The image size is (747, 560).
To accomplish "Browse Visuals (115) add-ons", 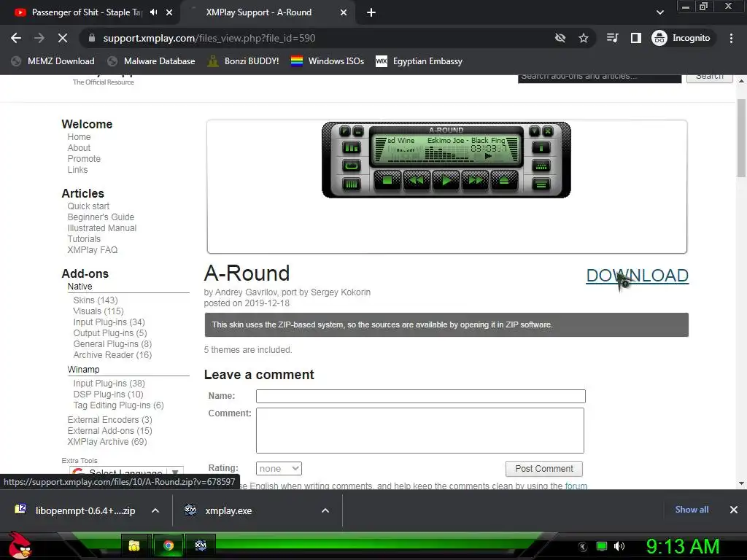I will click(x=98, y=311).
